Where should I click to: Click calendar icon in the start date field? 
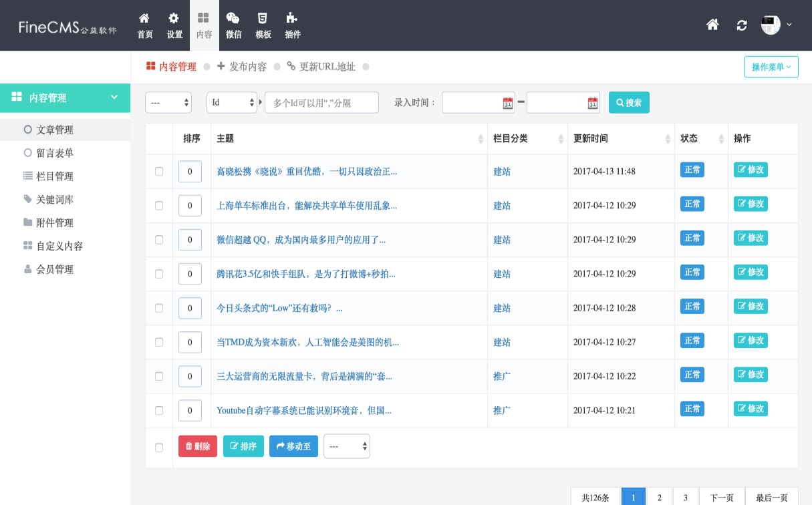pos(507,103)
